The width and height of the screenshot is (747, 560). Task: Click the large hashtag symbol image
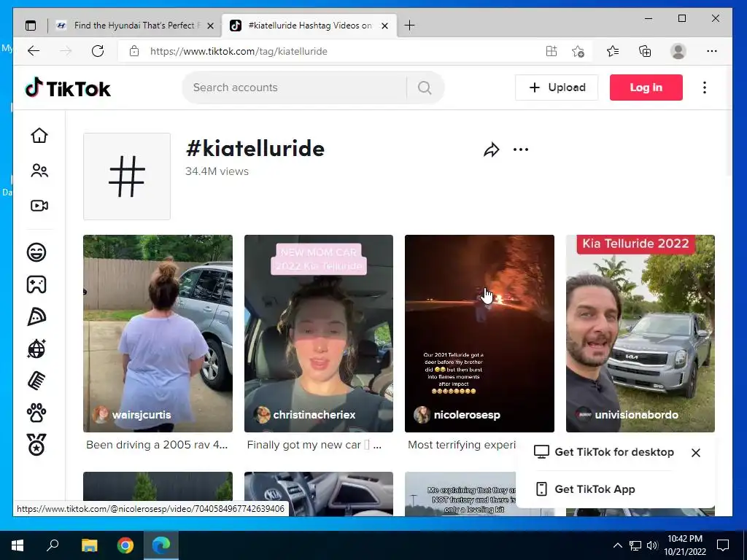pos(127,176)
